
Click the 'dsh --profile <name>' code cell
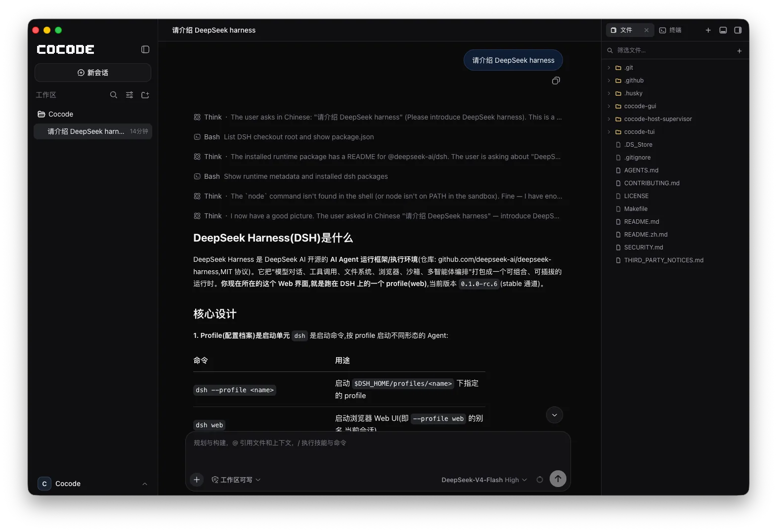click(x=235, y=390)
